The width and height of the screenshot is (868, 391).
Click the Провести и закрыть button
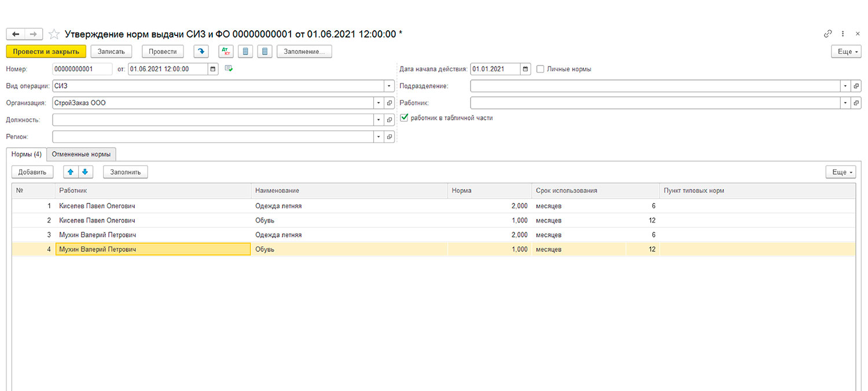(46, 52)
